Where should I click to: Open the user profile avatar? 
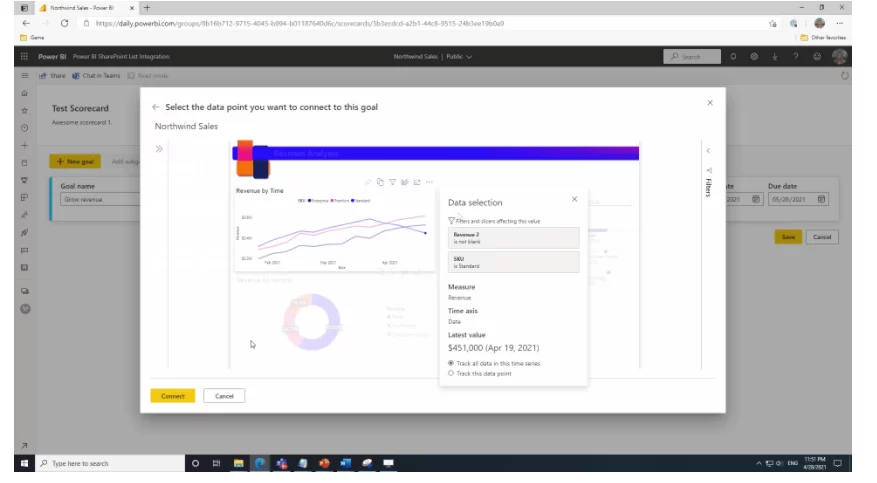[x=839, y=56]
